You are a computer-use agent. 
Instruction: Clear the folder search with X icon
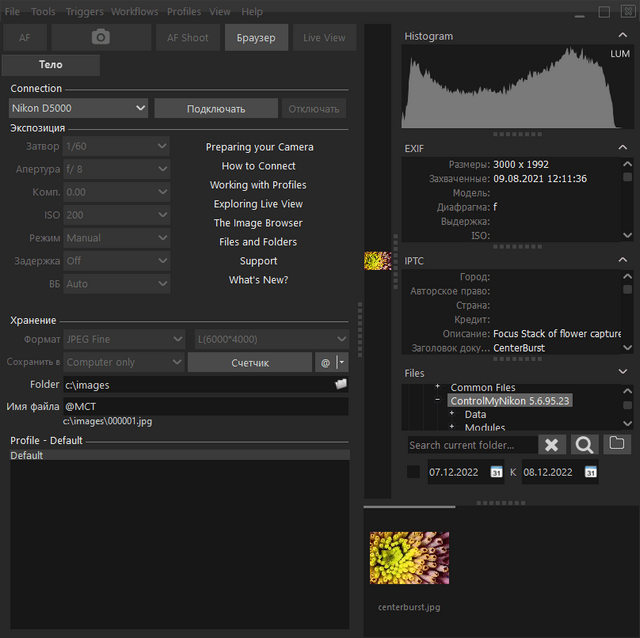[552, 445]
